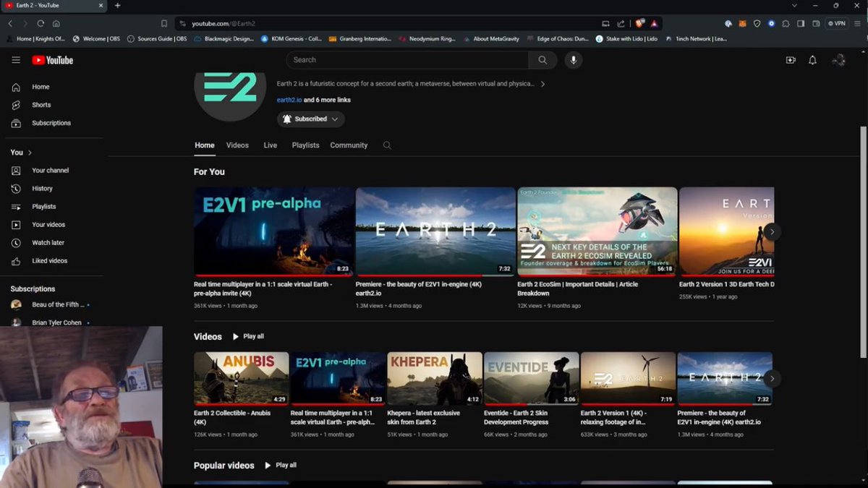The width and height of the screenshot is (868, 488).
Task: Open a new browser tab
Action: pyautogui.click(x=117, y=6)
